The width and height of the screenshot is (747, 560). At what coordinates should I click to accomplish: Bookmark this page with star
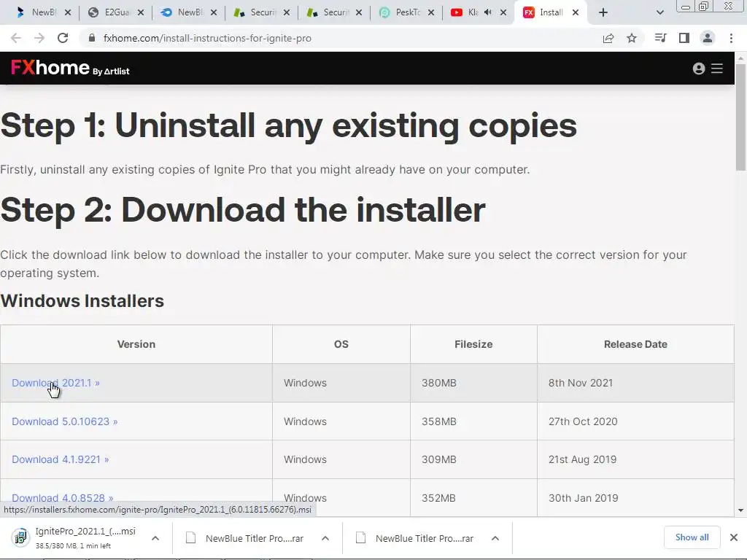coord(632,38)
